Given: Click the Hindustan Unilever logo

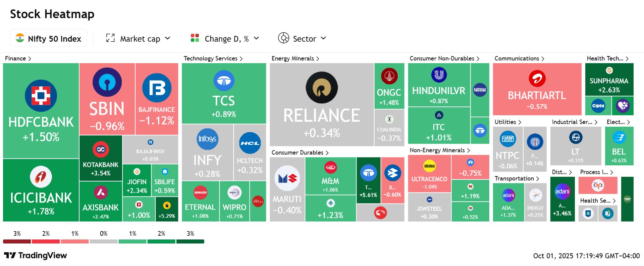Looking at the screenshot, I should [x=439, y=75].
